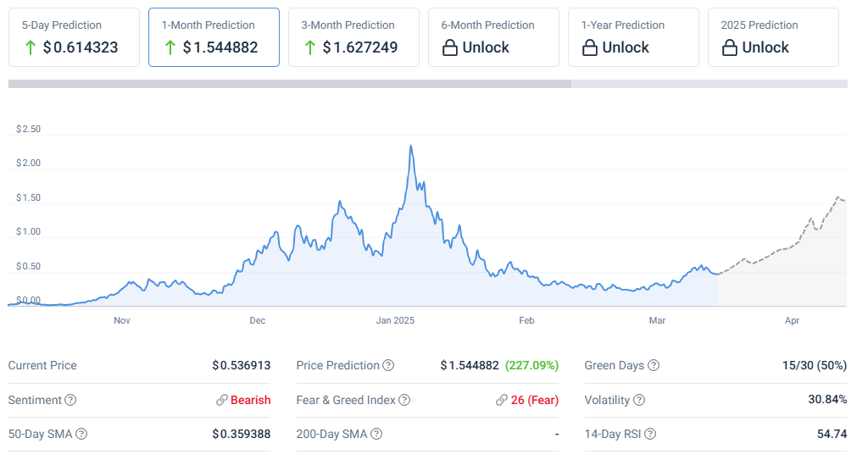Click green up arrow in 1-Month Prediction
Screen dimensions: 868x460
170,48
